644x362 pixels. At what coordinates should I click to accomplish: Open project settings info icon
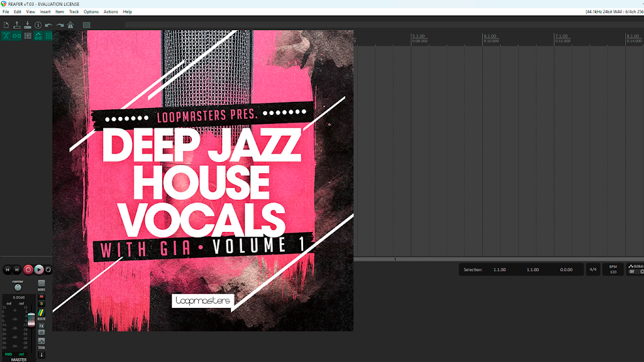tap(38, 25)
